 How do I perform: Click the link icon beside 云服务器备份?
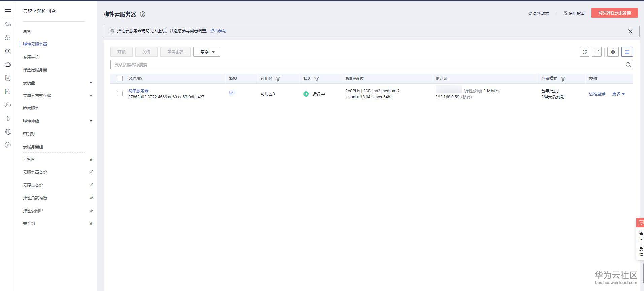pos(92,172)
